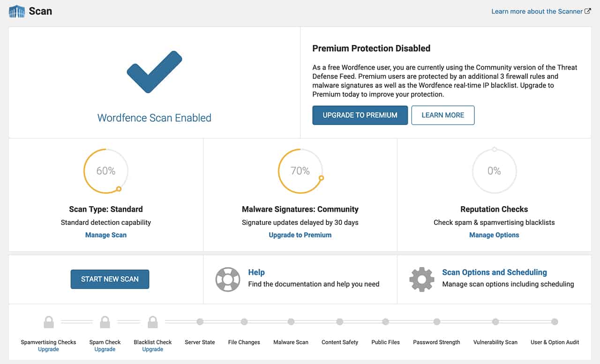Click Manage scan options including scheduling text

click(x=508, y=284)
